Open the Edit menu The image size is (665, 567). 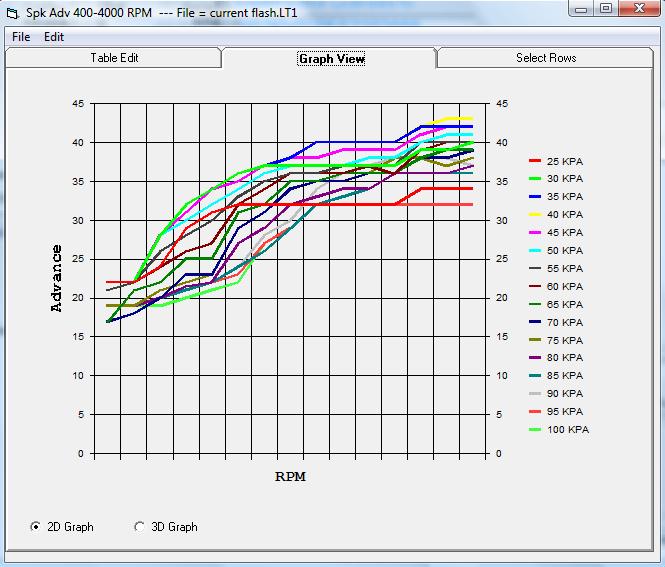coord(53,37)
